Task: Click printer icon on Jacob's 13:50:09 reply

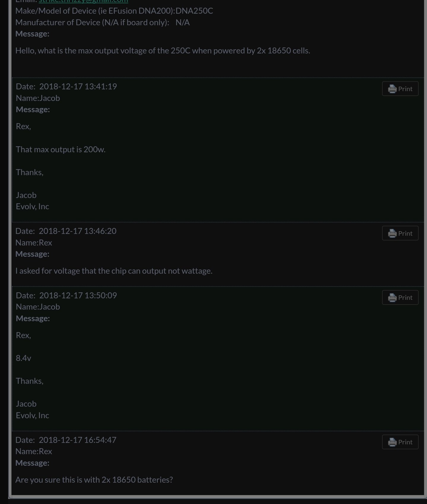Action: point(392,297)
